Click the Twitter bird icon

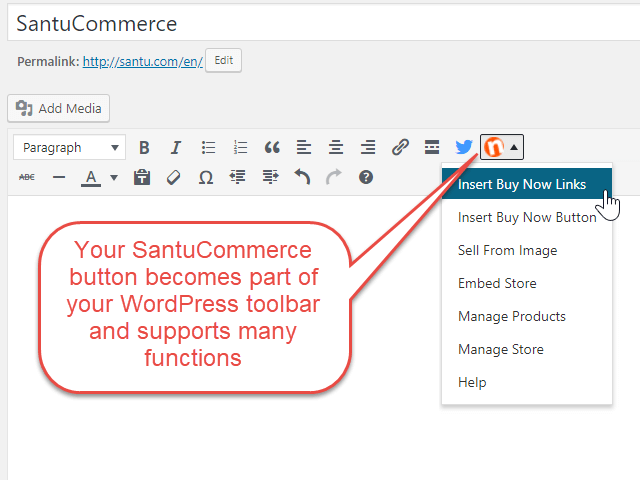coord(464,147)
